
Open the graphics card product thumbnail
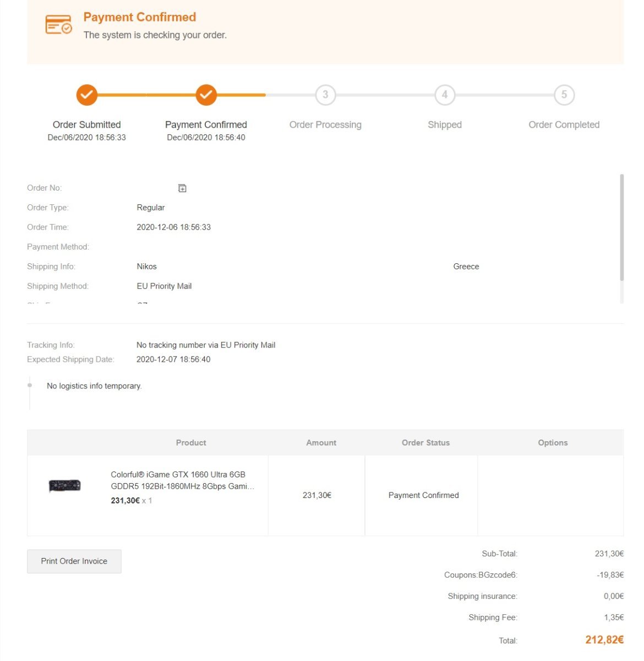[65, 486]
